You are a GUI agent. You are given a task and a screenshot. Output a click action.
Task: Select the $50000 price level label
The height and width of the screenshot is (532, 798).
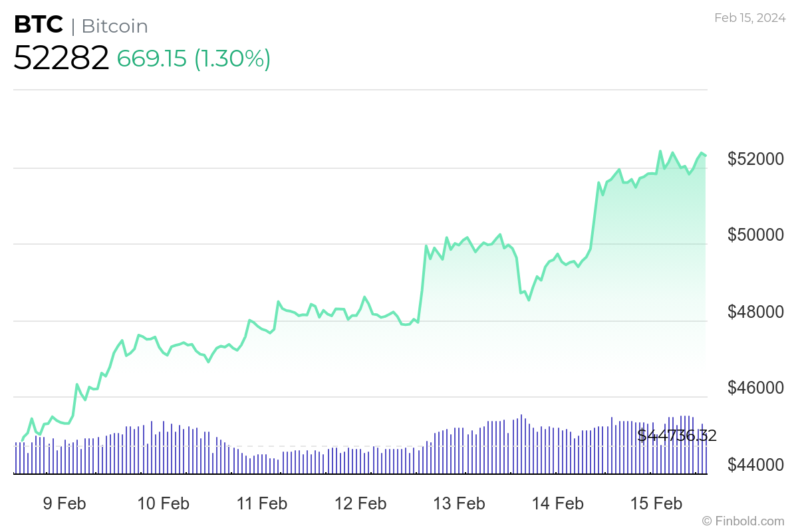(x=755, y=234)
